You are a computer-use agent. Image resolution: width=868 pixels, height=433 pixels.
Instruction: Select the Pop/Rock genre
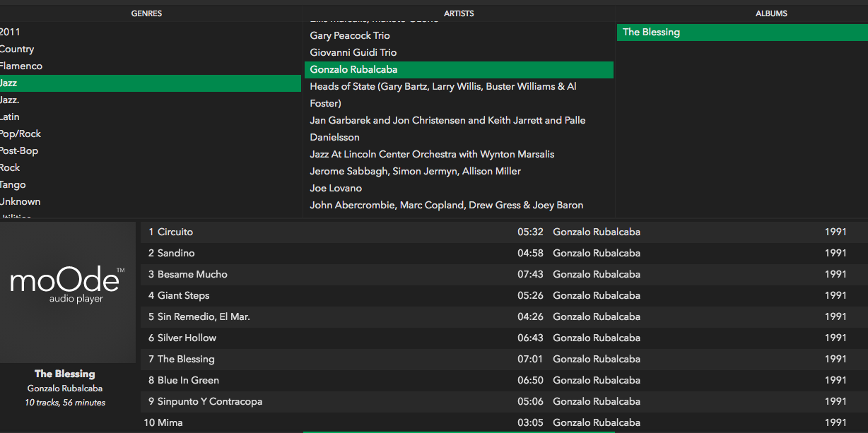(151, 134)
